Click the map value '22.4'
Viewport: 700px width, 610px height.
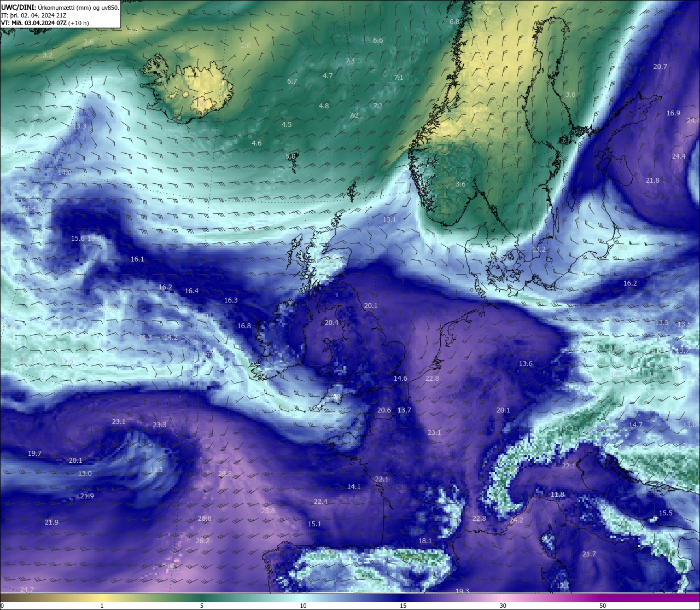pos(320,502)
